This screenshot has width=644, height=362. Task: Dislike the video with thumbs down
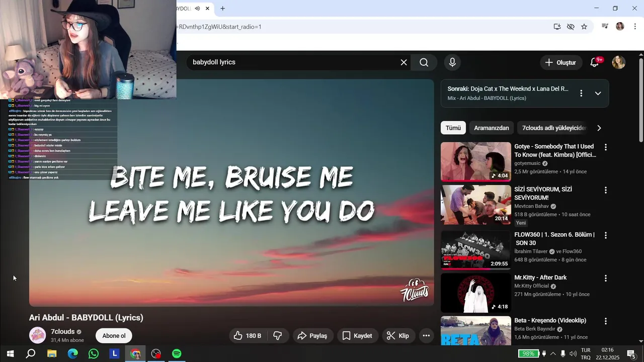278,335
